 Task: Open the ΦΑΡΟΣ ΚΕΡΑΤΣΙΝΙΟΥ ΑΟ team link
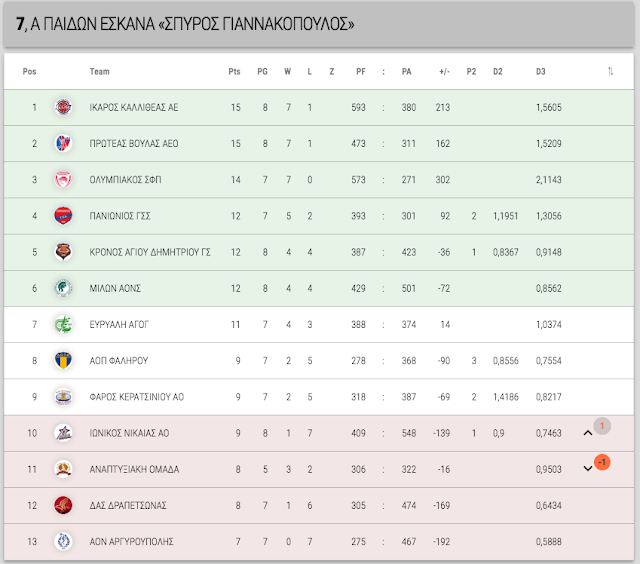click(x=136, y=397)
